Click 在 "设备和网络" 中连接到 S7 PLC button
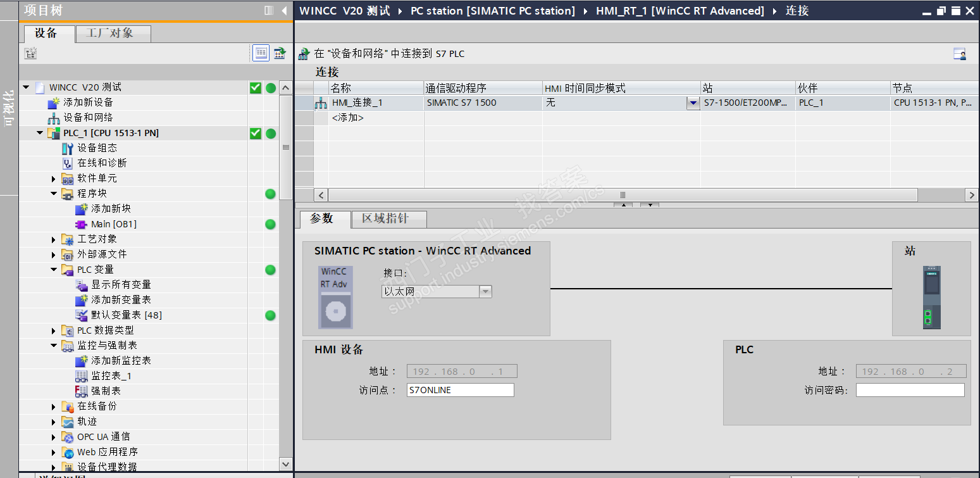The image size is (980, 478). pyautogui.click(x=381, y=54)
